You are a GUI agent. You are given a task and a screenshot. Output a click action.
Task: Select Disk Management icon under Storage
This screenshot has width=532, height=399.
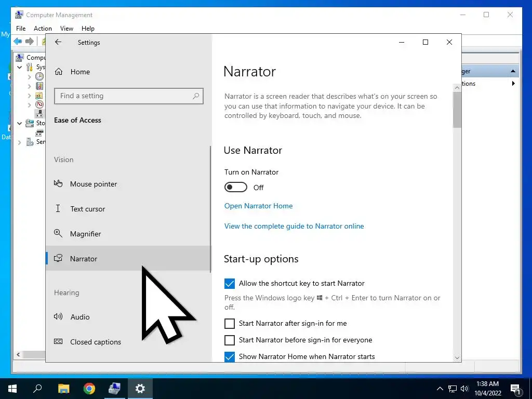39,132
